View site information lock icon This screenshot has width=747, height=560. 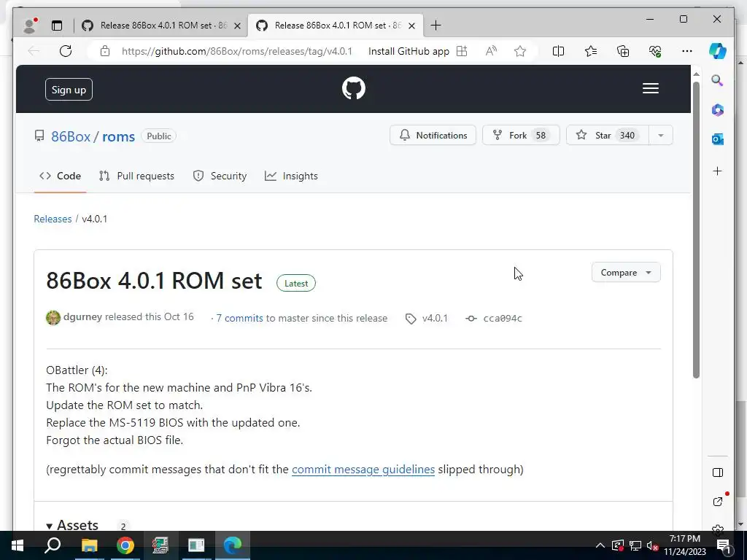click(x=105, y=51)
